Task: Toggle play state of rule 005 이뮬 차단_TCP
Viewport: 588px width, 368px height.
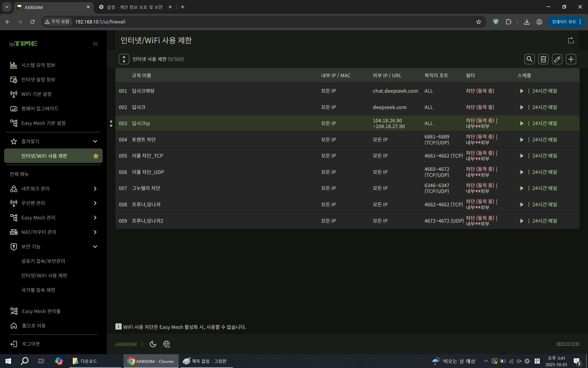Action: click(x=521, y=156)
